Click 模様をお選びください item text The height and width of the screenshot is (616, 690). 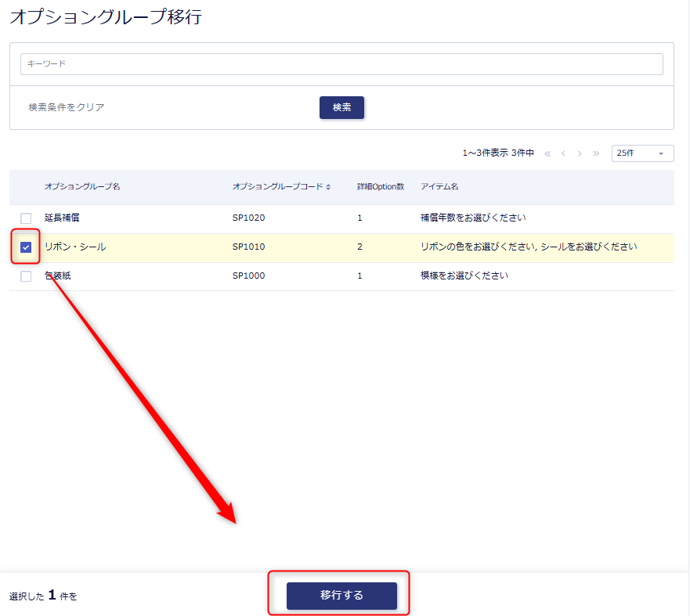pyautogui.click(x=464, y=276)
